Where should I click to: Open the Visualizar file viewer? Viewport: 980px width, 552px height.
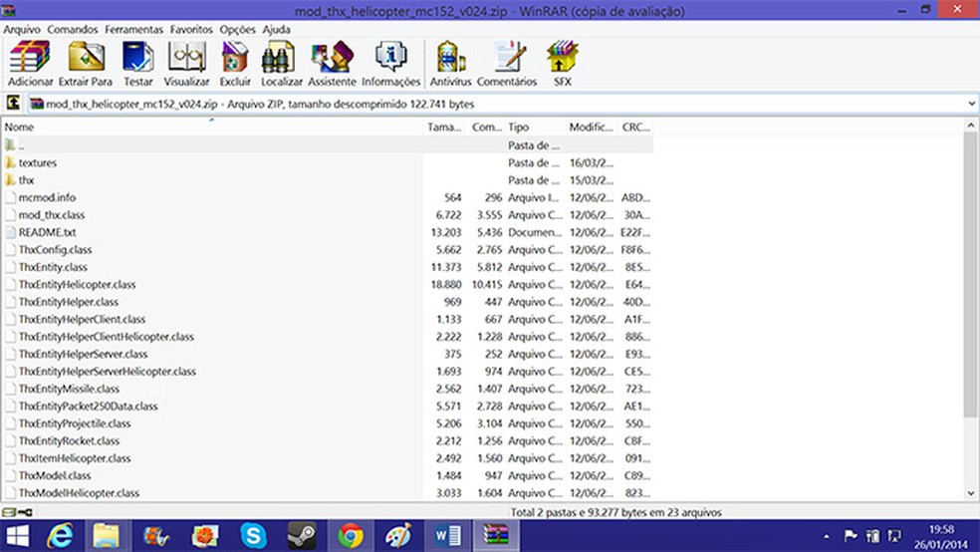click(x=186, y=63)
